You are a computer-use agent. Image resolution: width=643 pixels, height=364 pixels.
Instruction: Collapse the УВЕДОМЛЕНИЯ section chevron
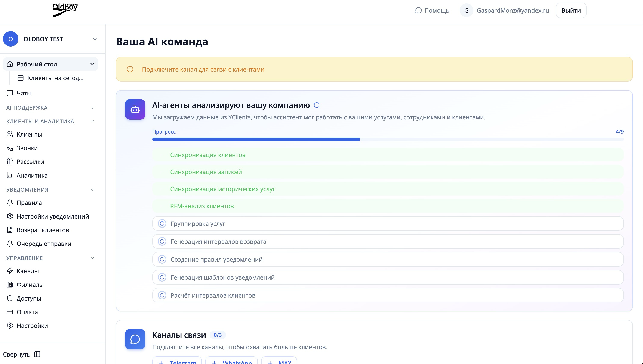(x=92, y=190)
